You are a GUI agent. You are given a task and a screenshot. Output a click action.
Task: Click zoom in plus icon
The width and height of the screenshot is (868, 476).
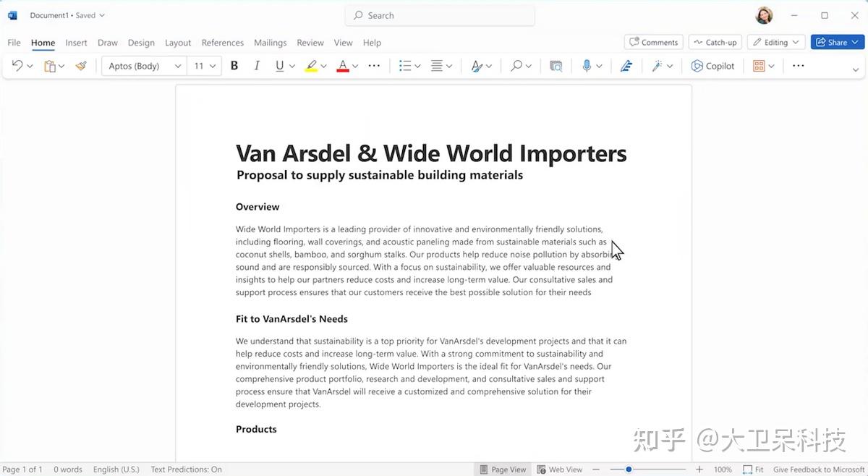click(699, 469)
